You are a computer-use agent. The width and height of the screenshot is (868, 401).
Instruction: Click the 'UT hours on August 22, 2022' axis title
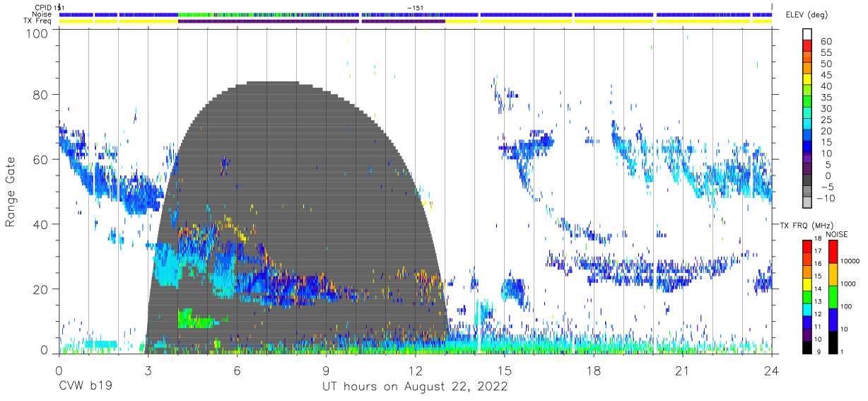[x=415, y=387]
